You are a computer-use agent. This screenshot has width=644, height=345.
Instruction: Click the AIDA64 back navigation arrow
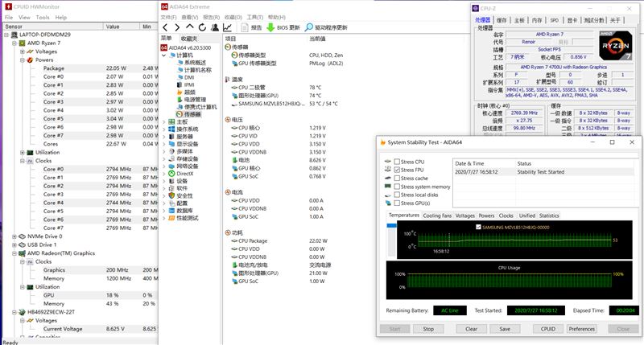pyautogui.click(x=165, y=27)
